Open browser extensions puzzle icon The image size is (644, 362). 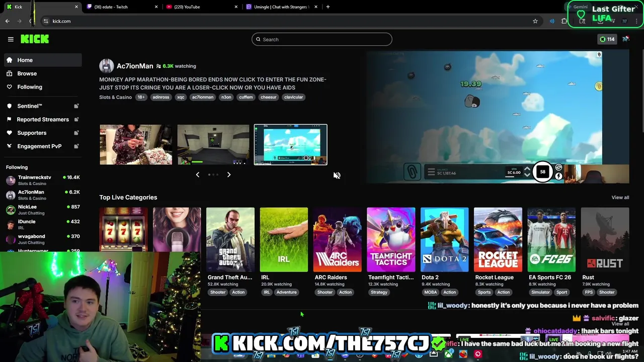565,21
